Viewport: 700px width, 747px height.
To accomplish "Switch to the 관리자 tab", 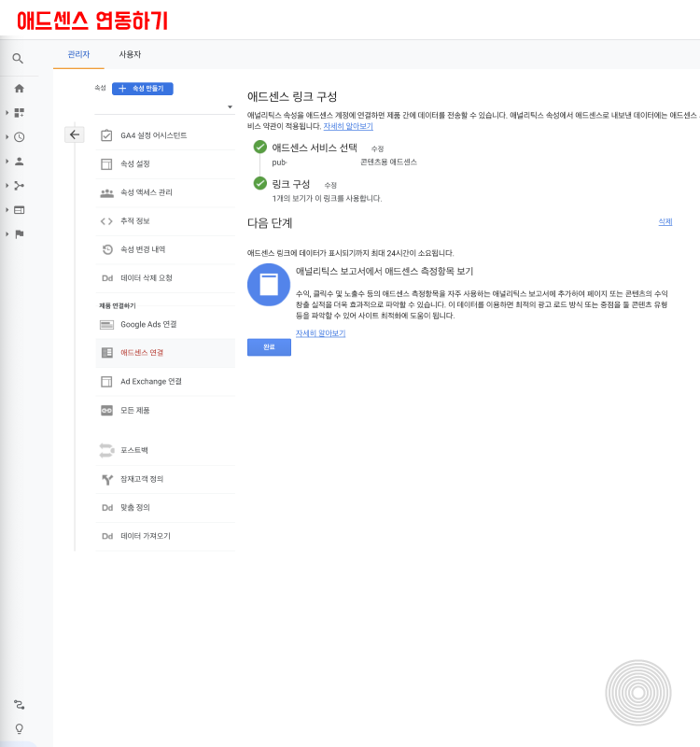I will coord(78,55).
